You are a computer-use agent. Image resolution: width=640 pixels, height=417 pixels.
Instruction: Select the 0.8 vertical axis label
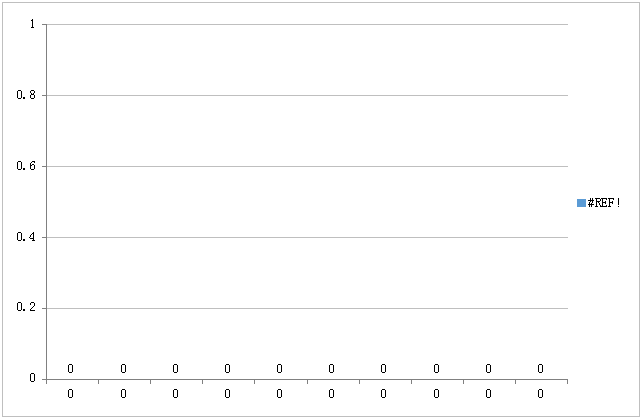pos(26,95)
